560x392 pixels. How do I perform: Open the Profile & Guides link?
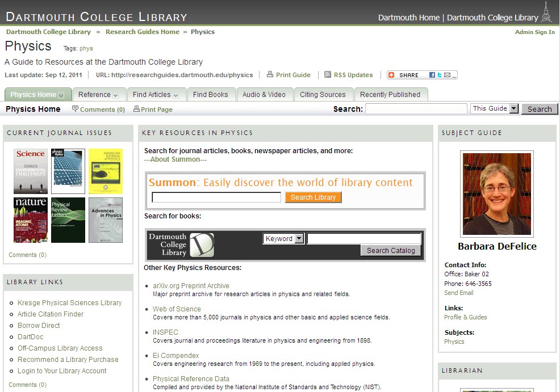tap(465, 317)
